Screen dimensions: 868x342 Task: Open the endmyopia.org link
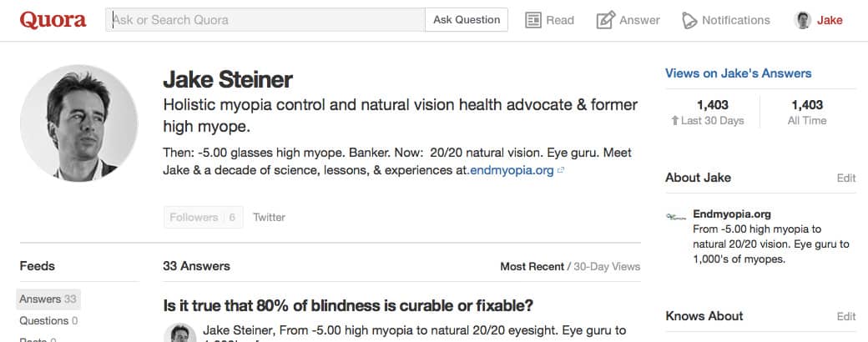coord(512,170)
